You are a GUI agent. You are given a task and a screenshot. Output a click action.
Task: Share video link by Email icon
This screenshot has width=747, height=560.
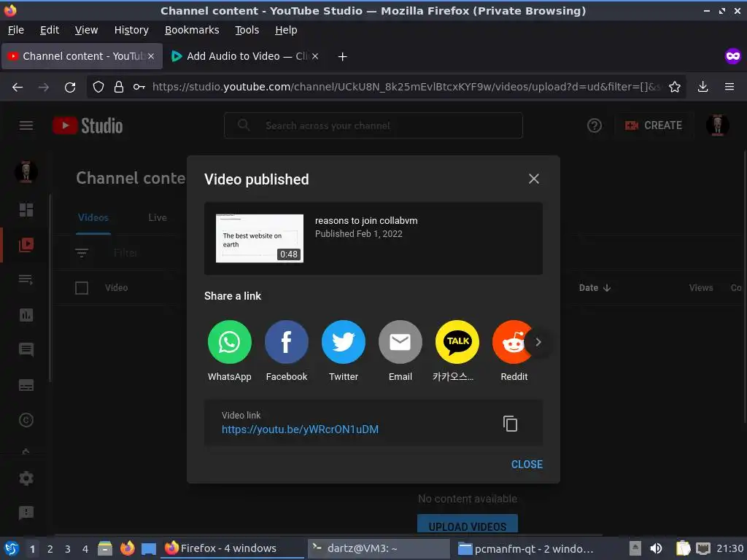point(400,342)
